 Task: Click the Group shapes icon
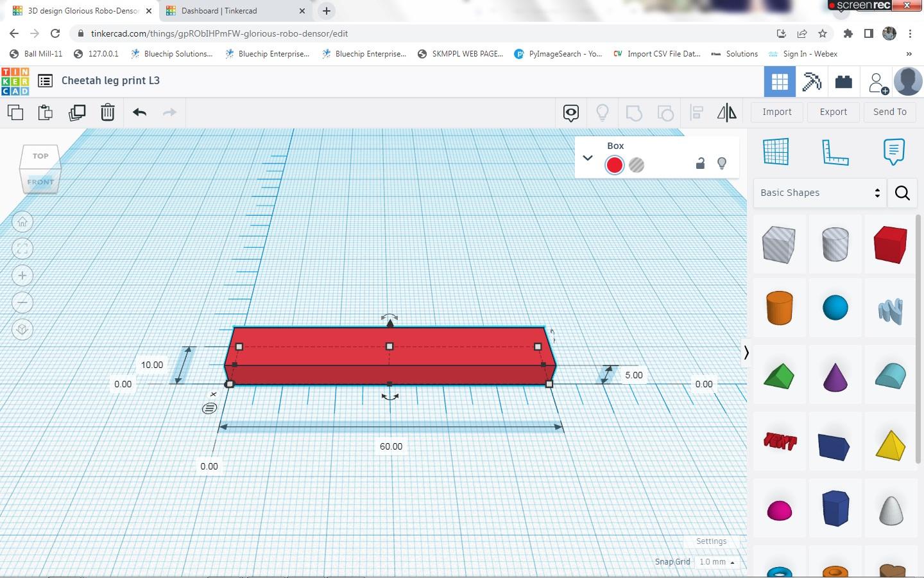point(634,113)
